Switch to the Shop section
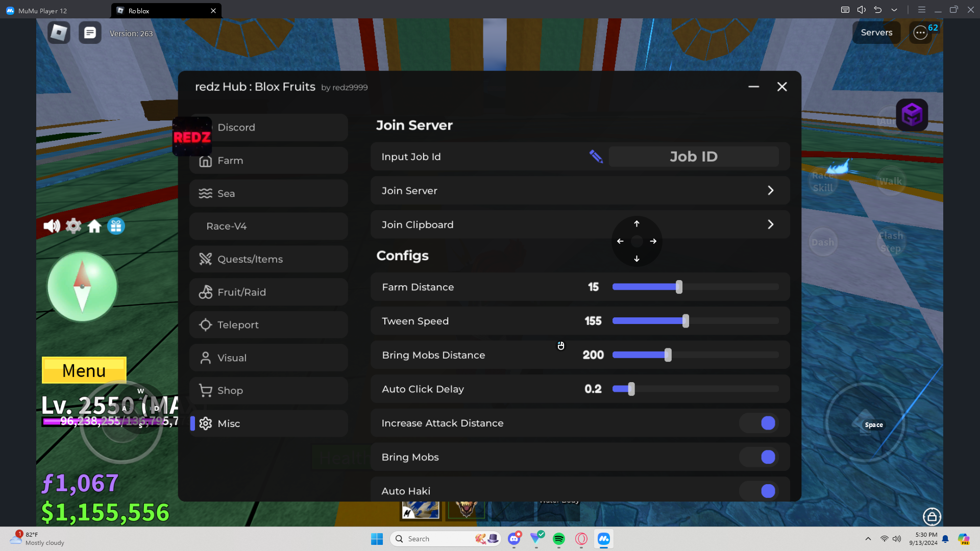Viewport: 980px width, 551px height. (269, 391)
